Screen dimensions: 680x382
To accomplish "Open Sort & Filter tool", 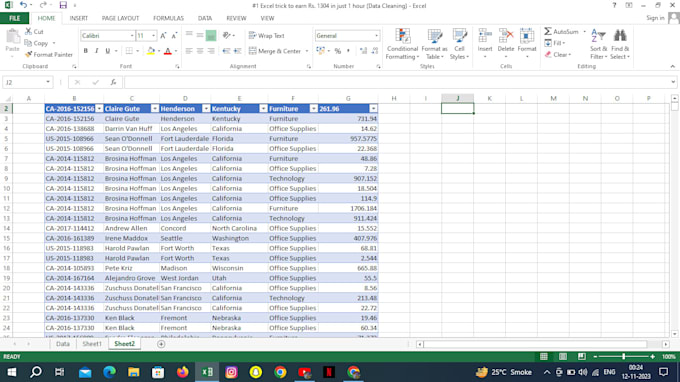I will pyautogui.click(x=598, y=44).
